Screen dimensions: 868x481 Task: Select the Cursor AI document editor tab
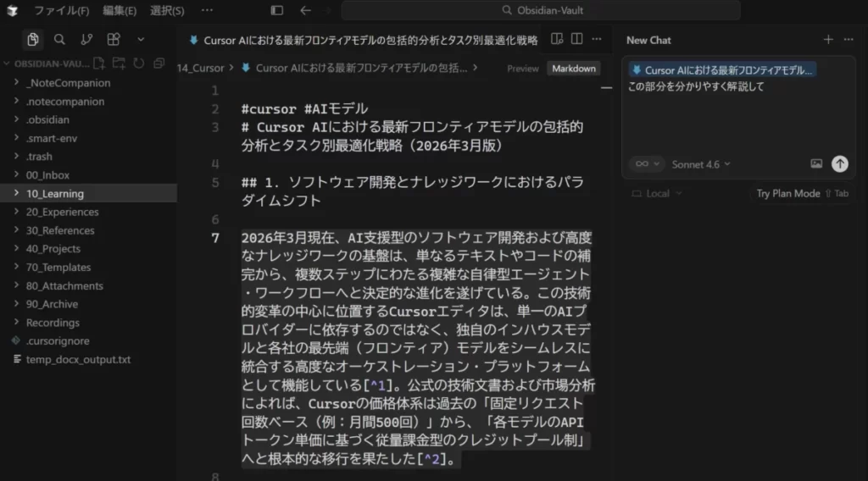pos(363,40)
